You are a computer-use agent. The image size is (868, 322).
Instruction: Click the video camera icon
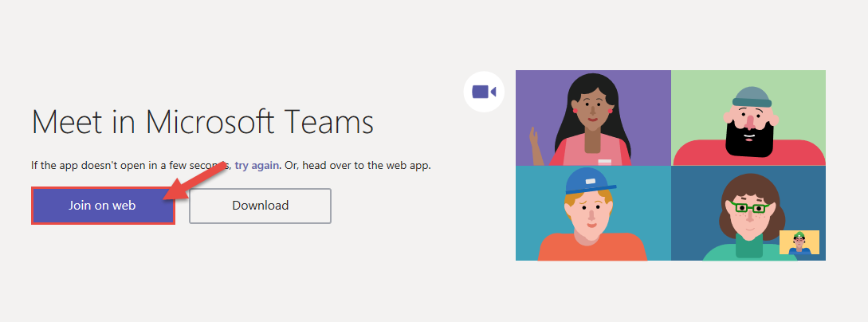[484, 92]
